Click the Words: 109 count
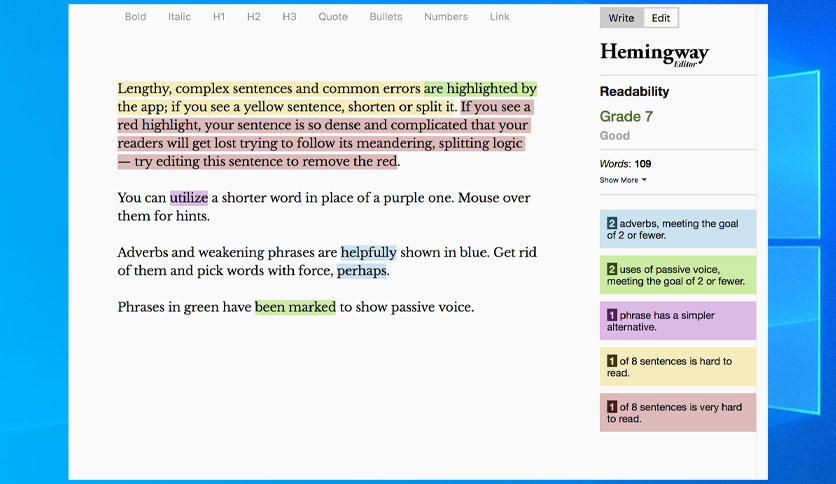 [x=625, y=164]
